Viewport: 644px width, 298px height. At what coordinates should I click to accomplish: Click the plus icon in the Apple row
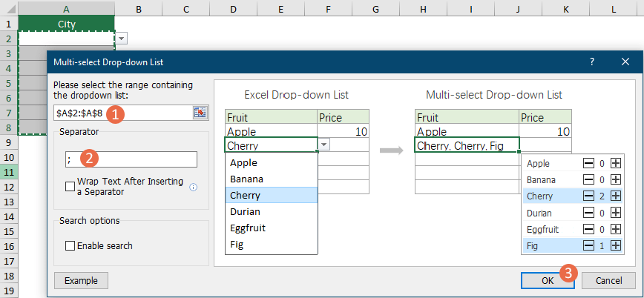click(x=615, y=163)
